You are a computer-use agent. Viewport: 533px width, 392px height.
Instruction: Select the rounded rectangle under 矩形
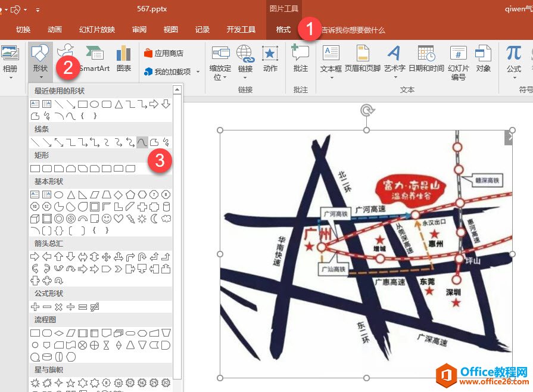pyautogui.click(x=47, y=168)
